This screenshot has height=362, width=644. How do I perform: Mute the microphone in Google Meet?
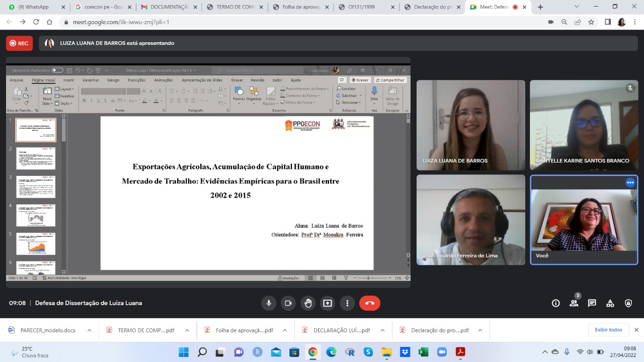coord(269,303)
